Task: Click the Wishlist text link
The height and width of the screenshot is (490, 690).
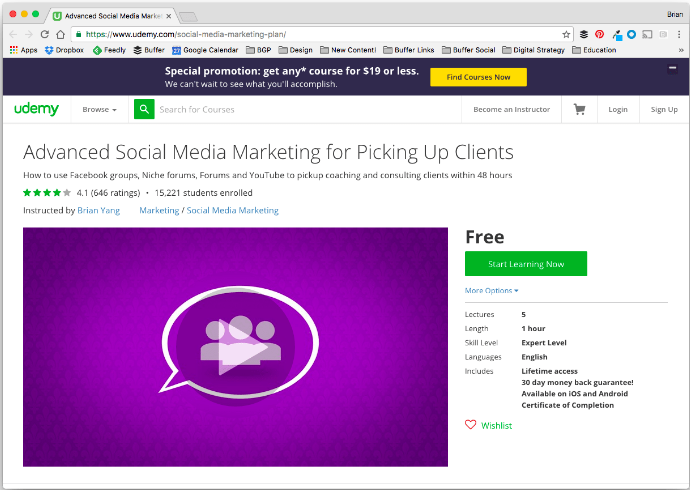Action: coord(496,425)
